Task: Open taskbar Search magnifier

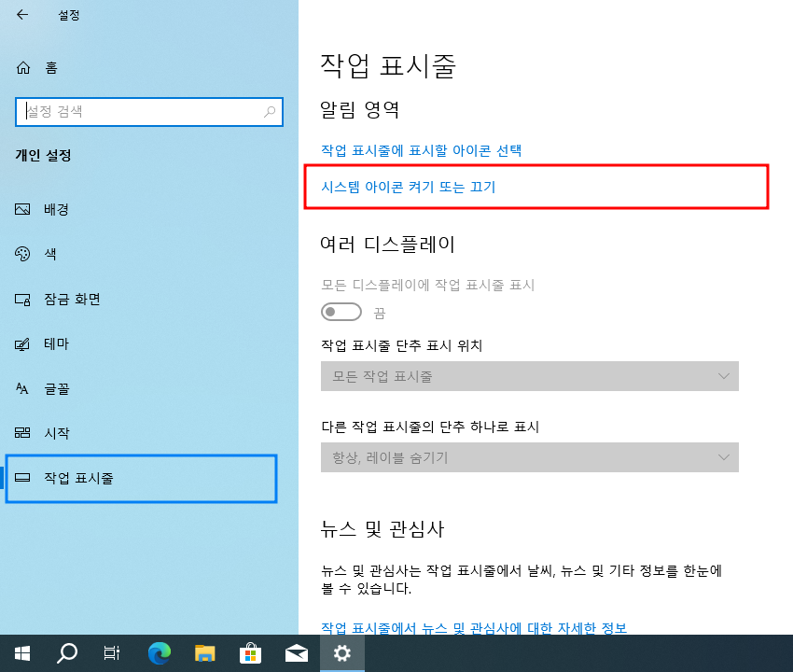Action: tap(67, 653)
